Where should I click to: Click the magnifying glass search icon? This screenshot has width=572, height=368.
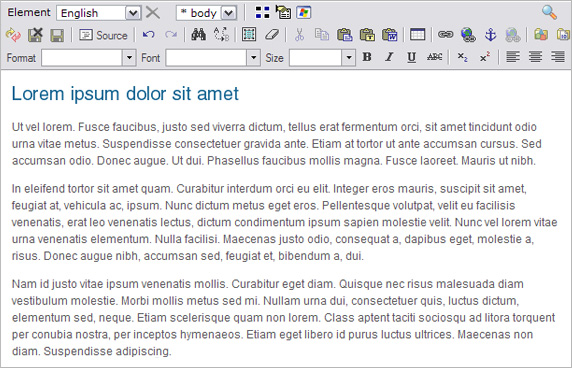[549, 12]
